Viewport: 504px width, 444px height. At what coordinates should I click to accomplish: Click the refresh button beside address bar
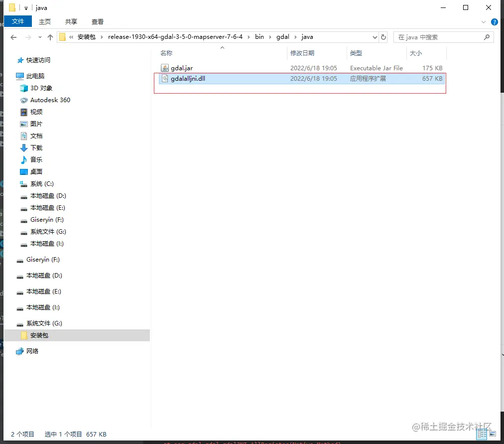coord(383,37)
